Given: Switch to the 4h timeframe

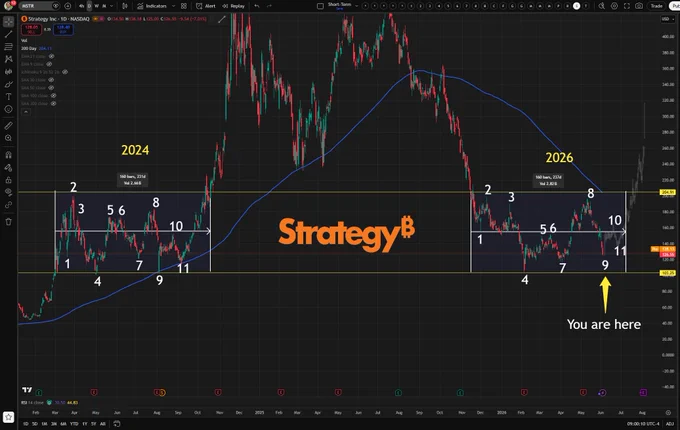Looking at the screenshot, I should pyautogui.click(x=82, y=6).
